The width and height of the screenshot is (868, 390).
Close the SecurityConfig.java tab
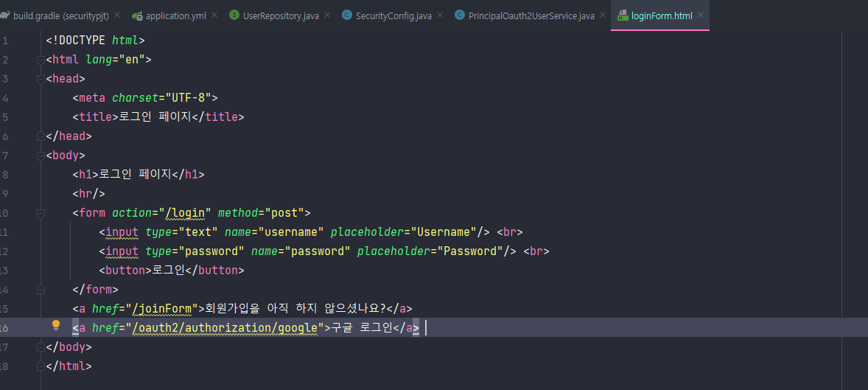tap(440, 15)
